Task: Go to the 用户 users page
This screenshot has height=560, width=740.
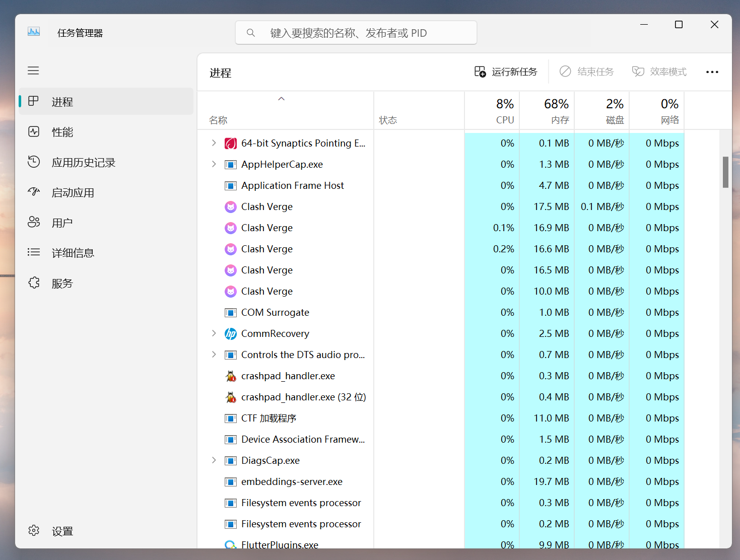Action: [106, 223]
